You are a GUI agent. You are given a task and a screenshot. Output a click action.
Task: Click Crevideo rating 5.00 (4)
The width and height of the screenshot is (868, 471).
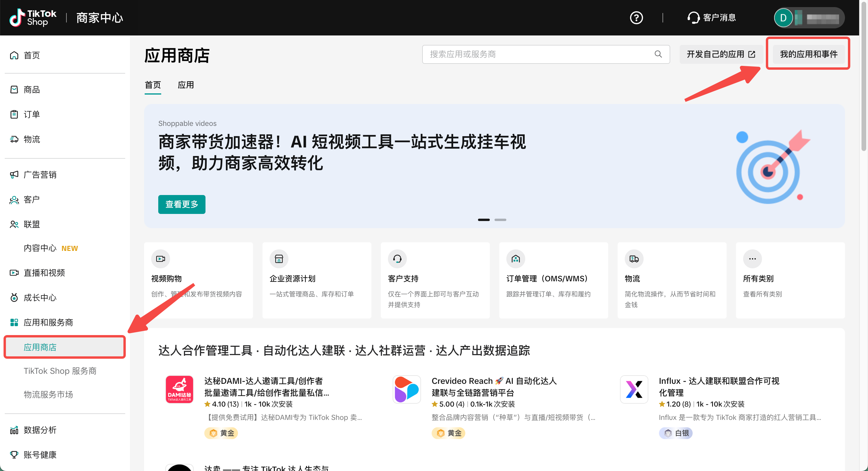point(448,404)
